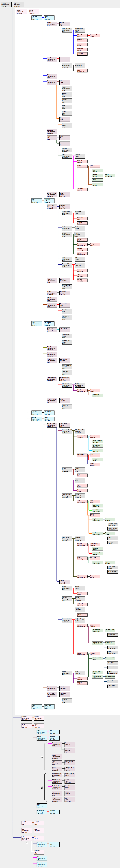Select Desmond V Sykes box
Viewport: 120px width, 868px height.
(x=95, y=35)
